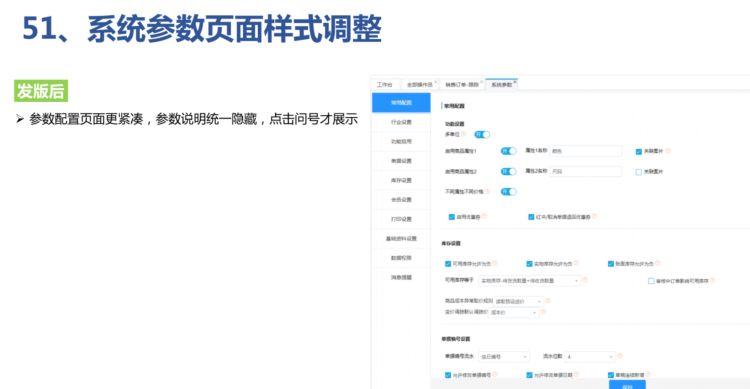Uncheck 实物库存允许为负 checkbox

click(529, 264)
